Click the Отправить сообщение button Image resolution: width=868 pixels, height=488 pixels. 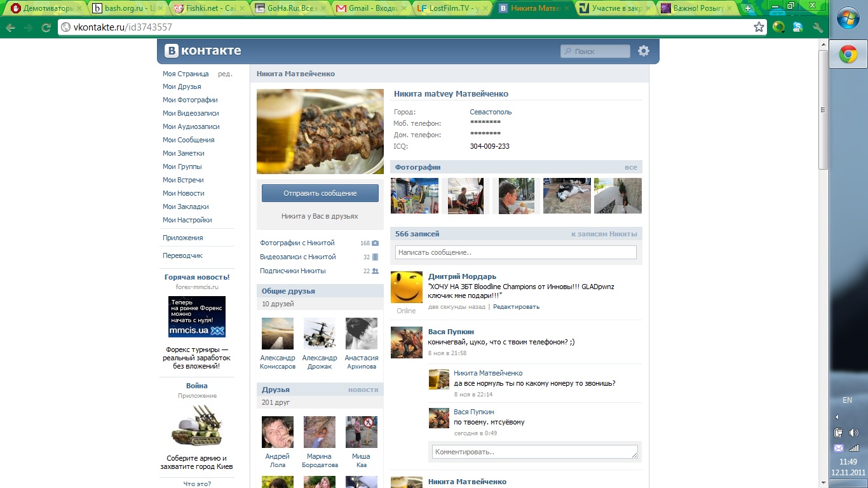click(x=320, y=193)
